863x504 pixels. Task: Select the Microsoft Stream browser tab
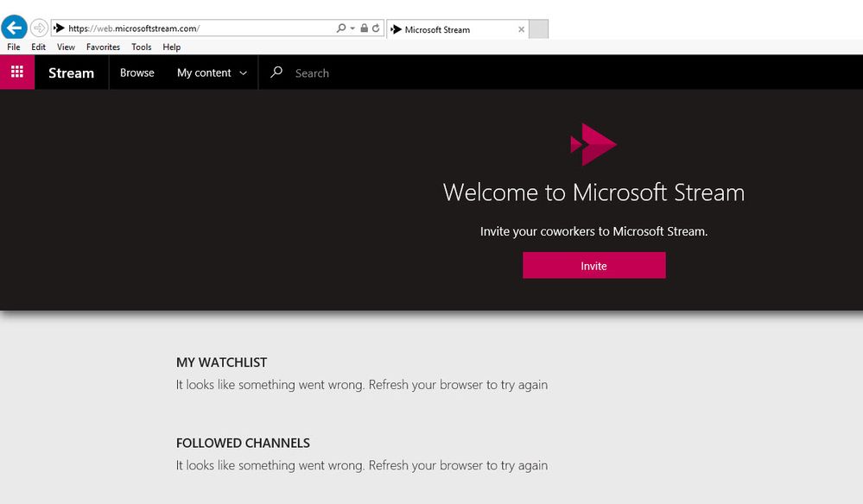pos(457,29)
